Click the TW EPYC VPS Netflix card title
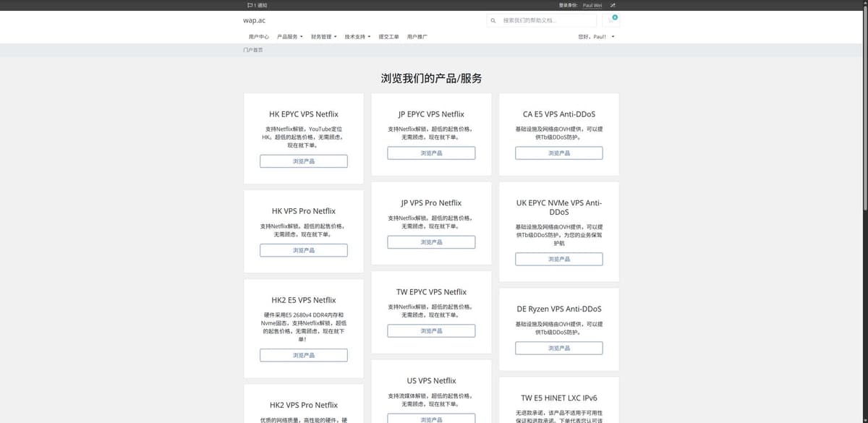The width and height of the screenshot is (868, 423). point(431,292)
